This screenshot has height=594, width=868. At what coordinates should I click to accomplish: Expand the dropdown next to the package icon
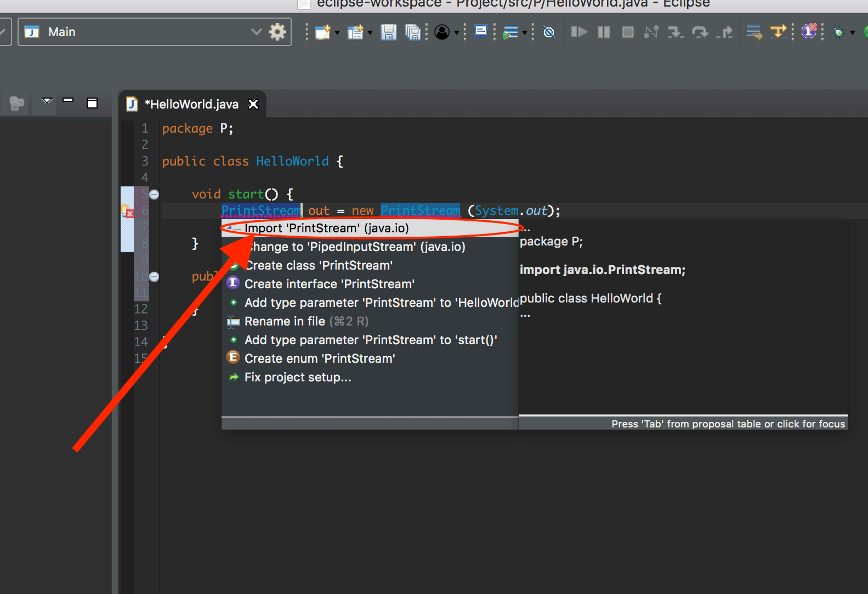370,33
